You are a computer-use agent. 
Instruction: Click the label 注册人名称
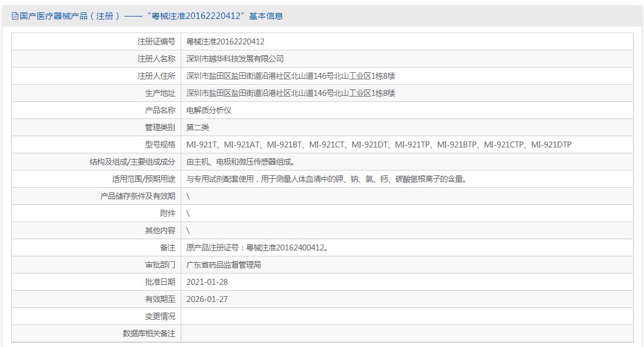pos(156,59)
